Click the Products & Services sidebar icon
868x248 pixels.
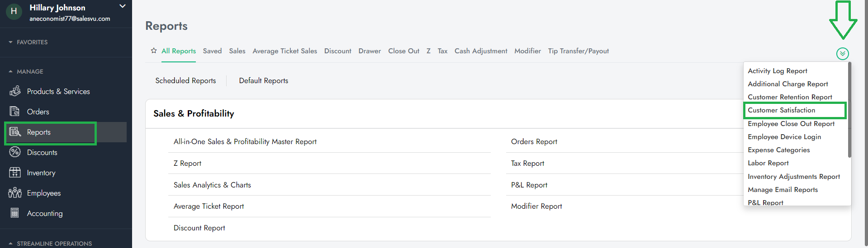point(15,91)
